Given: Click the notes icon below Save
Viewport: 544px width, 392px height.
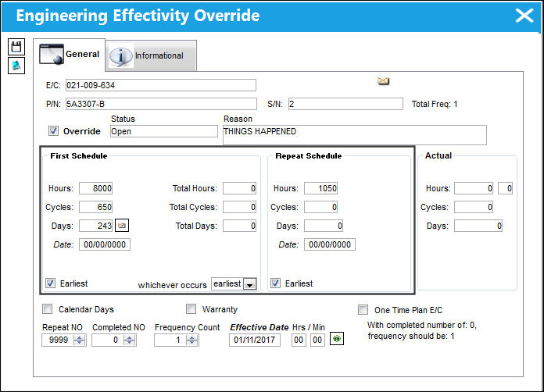Looking at the screenshot, I should (16, 66).
